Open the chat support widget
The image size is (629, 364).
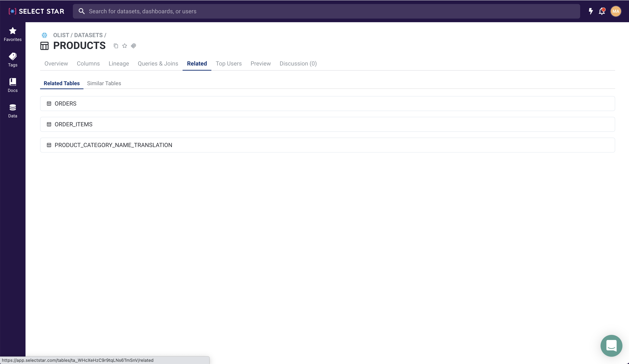611,346
